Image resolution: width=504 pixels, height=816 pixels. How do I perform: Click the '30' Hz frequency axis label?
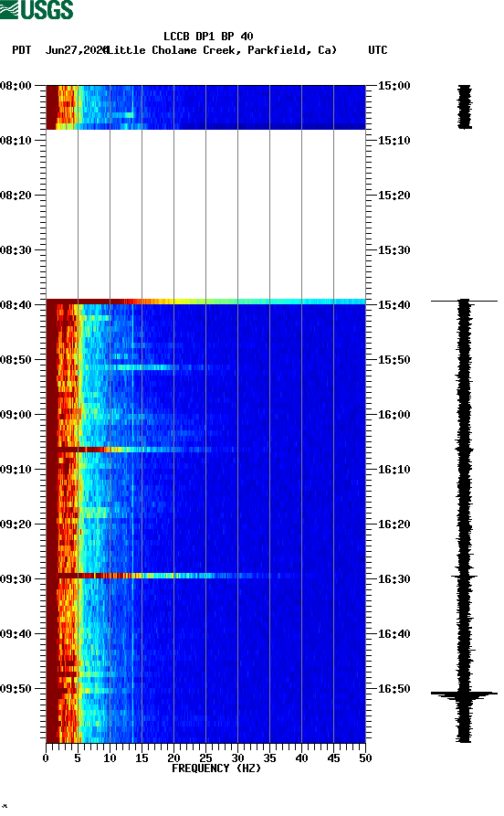pos(237,758)
